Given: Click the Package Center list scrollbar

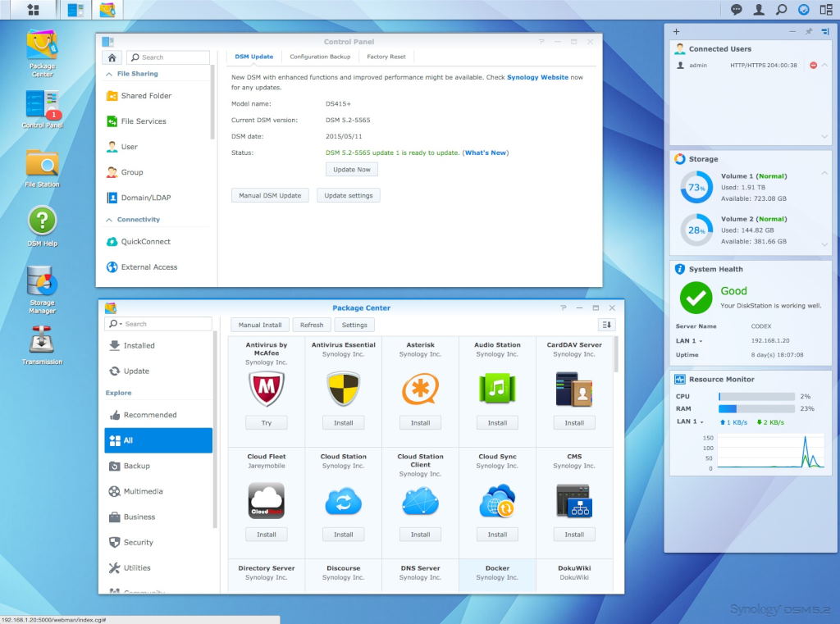Looking at the screenshot, I should tap(616, 354).
